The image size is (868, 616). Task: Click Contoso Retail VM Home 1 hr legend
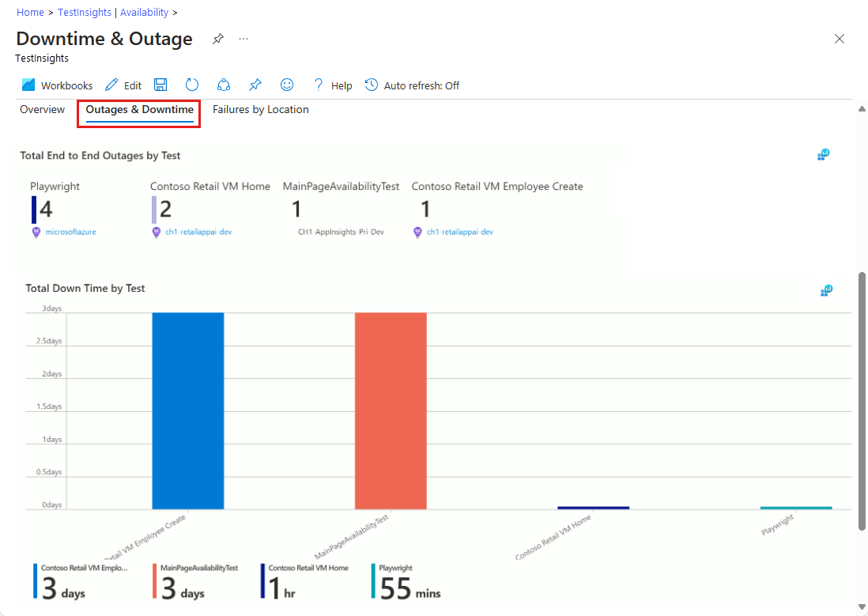pyautogui.click(x=305, y=582)
